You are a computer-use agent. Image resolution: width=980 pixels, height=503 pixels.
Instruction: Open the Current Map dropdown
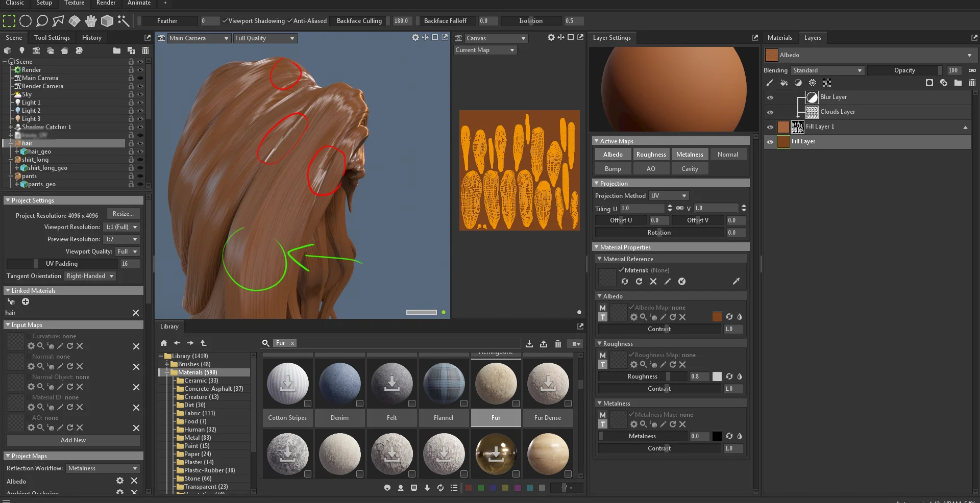tap(485, 50)
